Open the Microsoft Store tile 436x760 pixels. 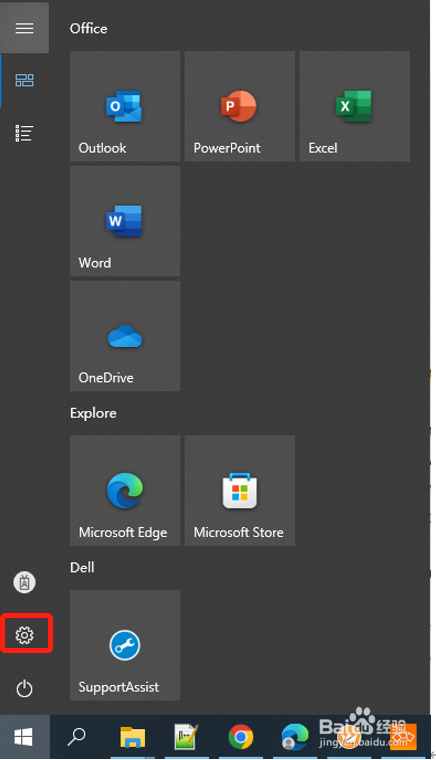(239, 491)
